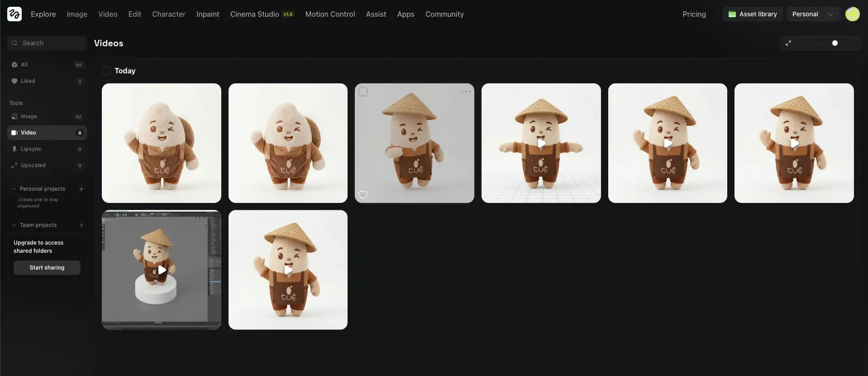
Task: Click the upscale arrows icon in sidebar
Action: tap(14, 165)
